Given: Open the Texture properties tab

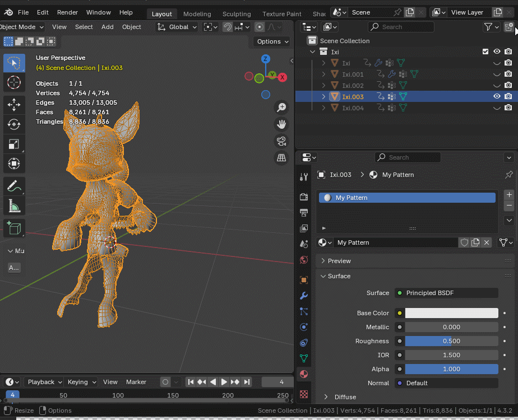Looking at the screenshot, I should 304,394.
